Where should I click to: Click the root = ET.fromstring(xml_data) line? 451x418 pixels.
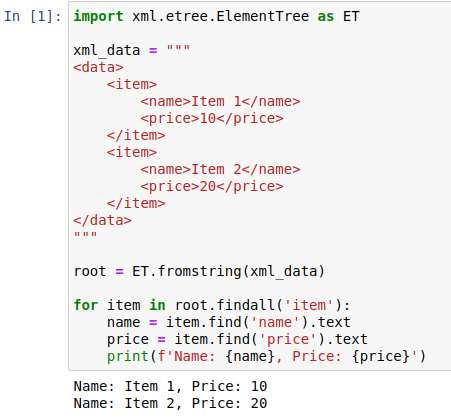tap(199, 271)
